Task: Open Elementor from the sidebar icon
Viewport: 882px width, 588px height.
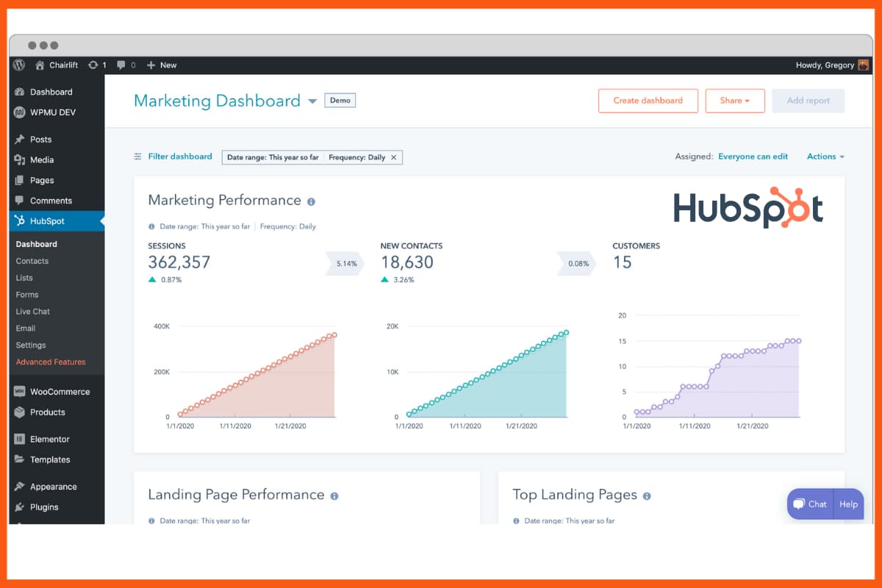Action: tap(20, 439)
